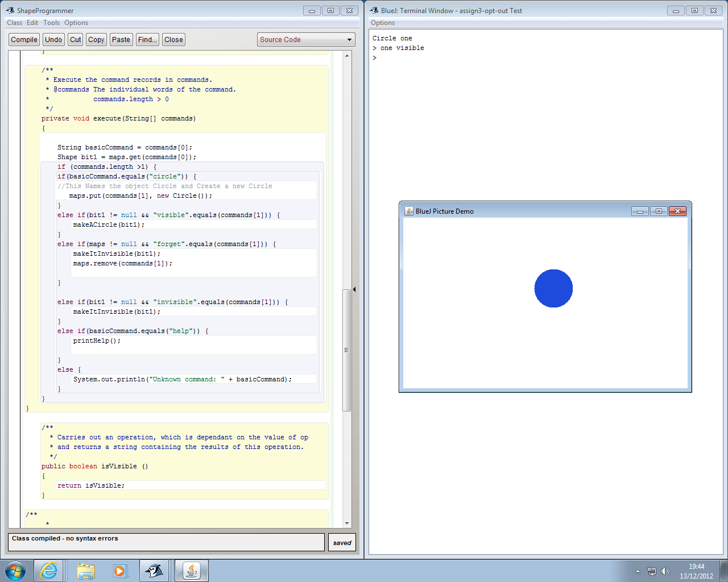Compile the ShapeProgrammer class
Image resolution: width=728 pixels, height=582 pixels.
24,39
